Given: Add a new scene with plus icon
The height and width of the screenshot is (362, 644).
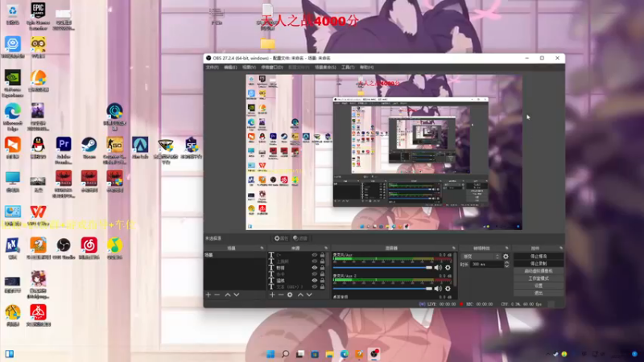Looking at the screenshot, I should (208, 294).
